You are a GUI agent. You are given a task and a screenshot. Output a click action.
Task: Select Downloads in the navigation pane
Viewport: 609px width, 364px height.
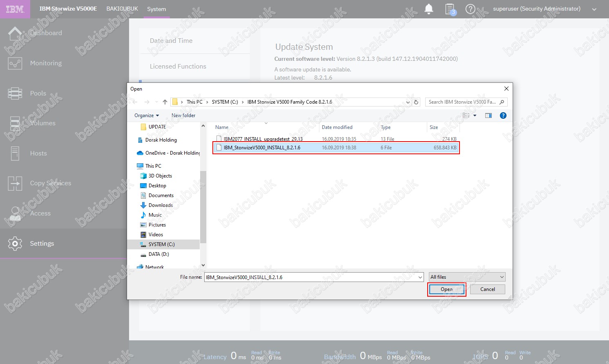tap(161, 205)
